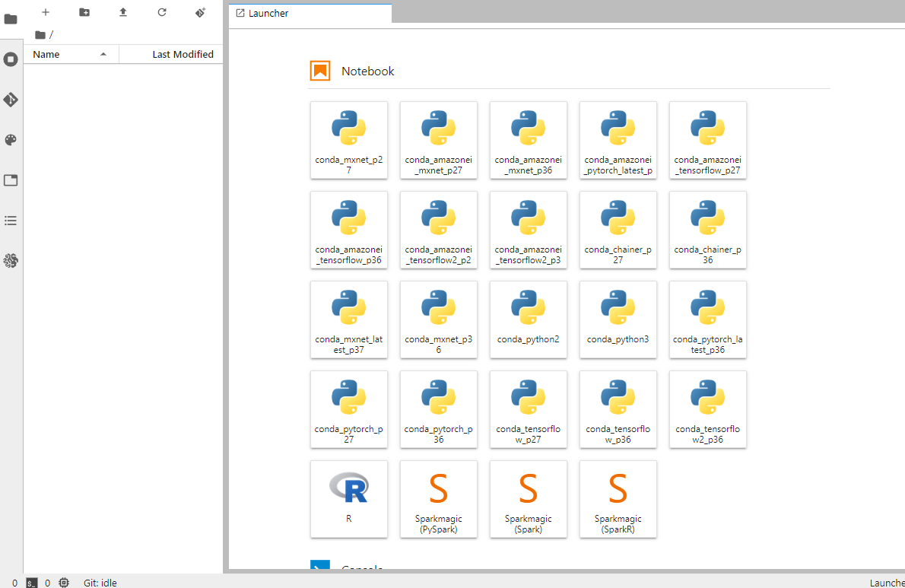Launch the R notebook kernel
Image resolution: width=905 pixels, height=588 pixels.
[x=348, y=499]
